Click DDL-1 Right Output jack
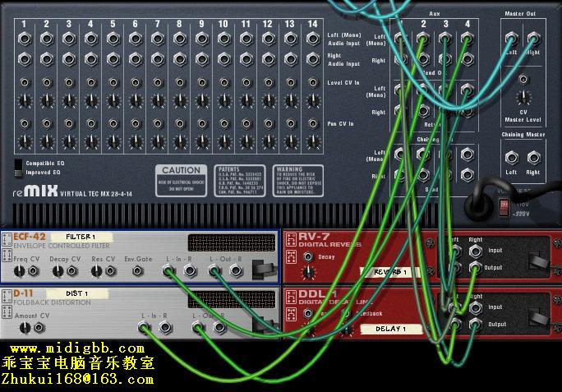The height and width of the screenshot is (392, 562). click(475, 325)
